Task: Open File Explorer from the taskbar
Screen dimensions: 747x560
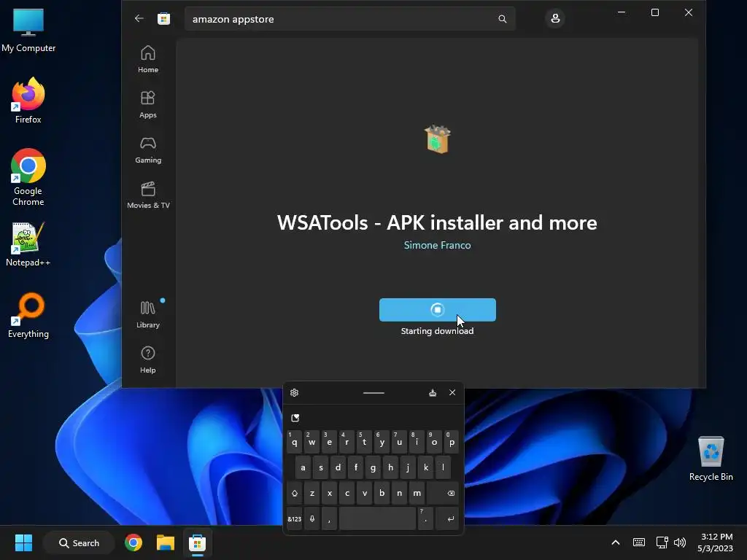Action: [x=166, y=542]
